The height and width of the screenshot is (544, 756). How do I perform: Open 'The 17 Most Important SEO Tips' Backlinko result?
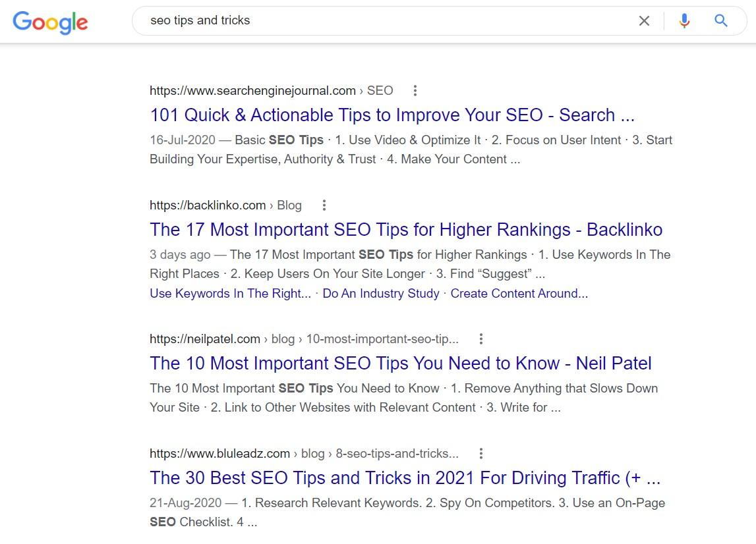pyautogui.click(x=406, y=230)
